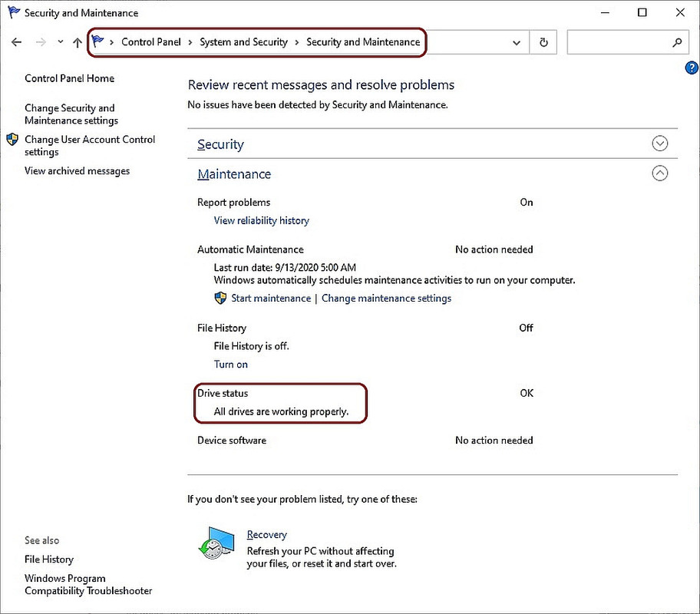
Task: Go up one level with up arrow
Action: (78, 42)
